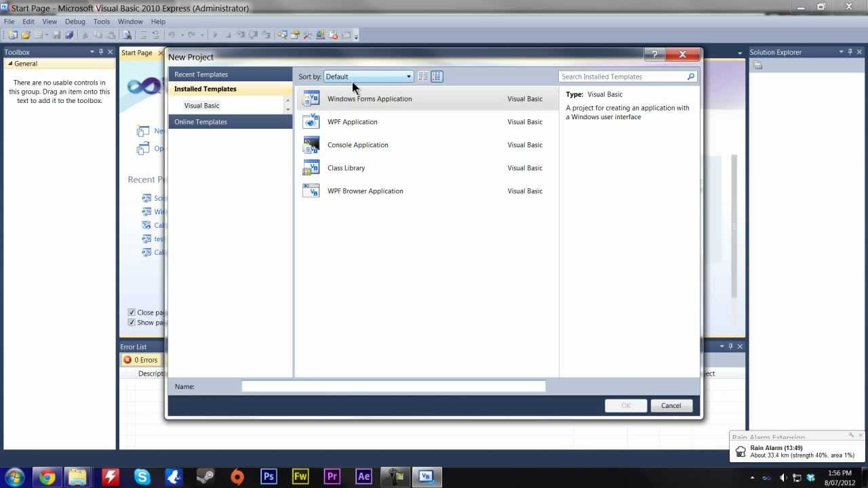868x488 pixels.
Task: Open the Error List window position dropdown
Action: click(722, 346)
